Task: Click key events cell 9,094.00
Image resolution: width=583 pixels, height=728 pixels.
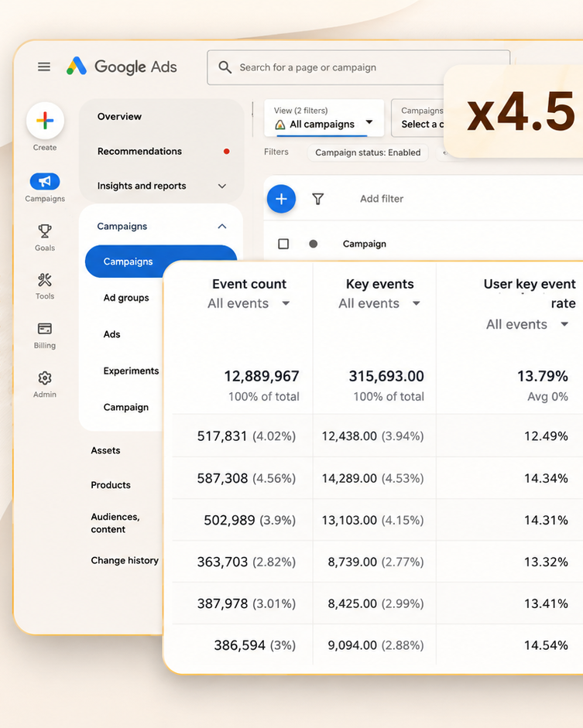Action: 352,645
